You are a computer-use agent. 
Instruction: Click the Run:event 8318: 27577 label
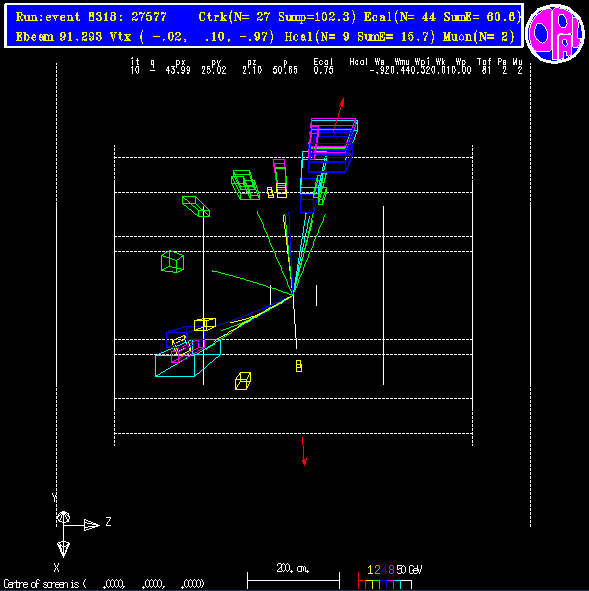[91, 17]
